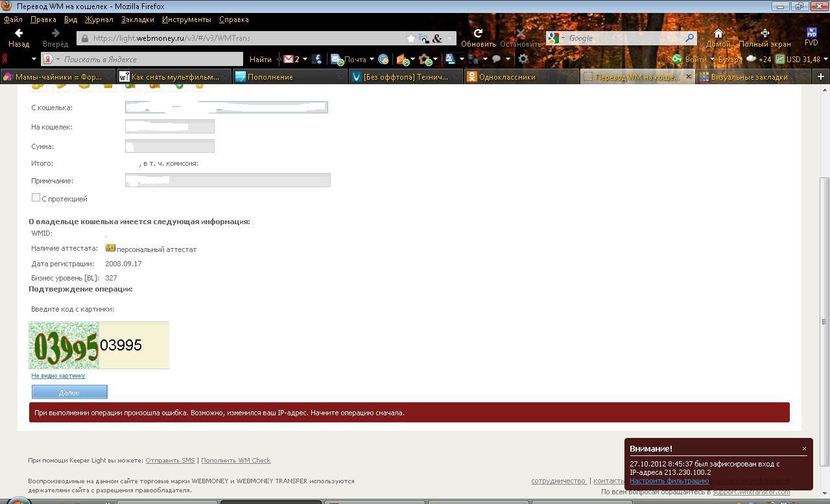Click Войти key icon in Yandex bar
Screen dimensions: 830x504
677,59
